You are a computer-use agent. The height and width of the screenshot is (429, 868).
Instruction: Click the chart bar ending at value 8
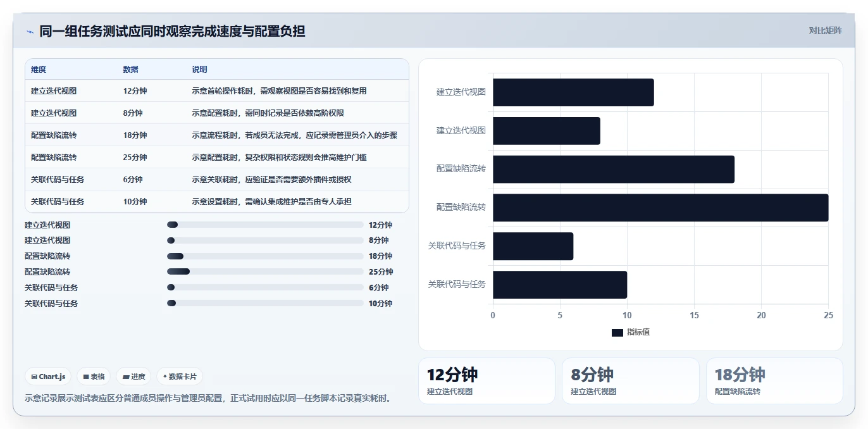(x=547, y=131)
